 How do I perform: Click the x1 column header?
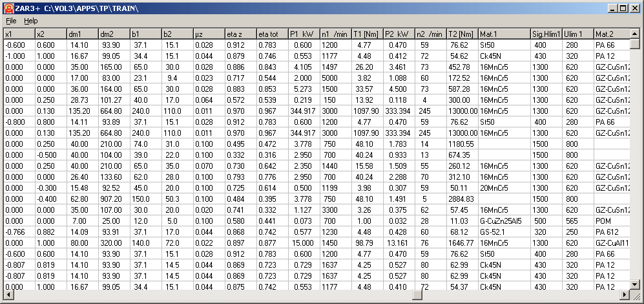click(x=18, y=34)
